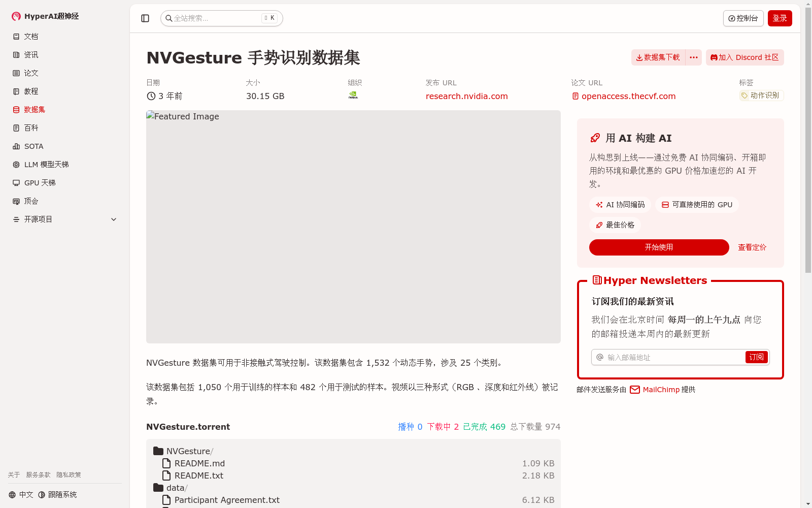
Task: Click the red 登录 button
Action: tap(780, 18)
